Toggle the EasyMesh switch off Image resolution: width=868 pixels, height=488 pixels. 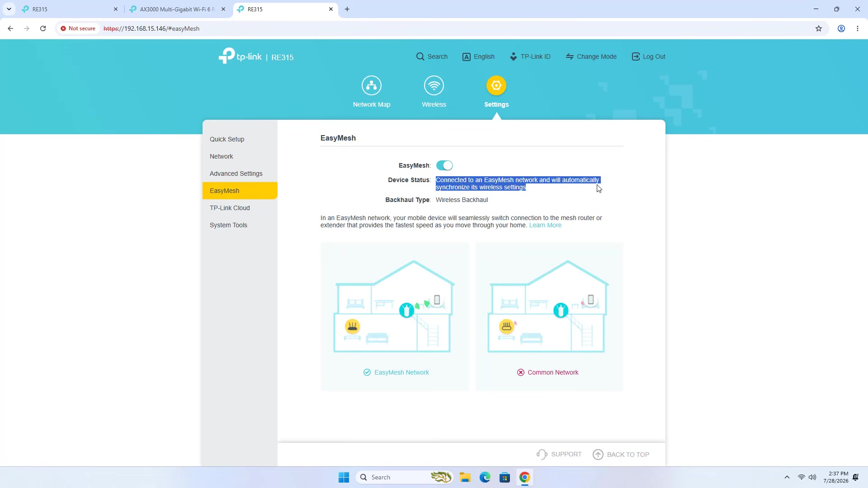point(444,165)
